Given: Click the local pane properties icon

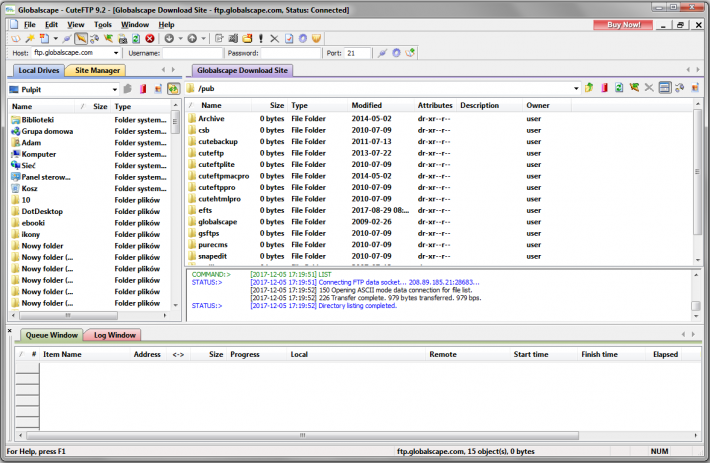Looking at the screenshot, I should click(158, 89).
